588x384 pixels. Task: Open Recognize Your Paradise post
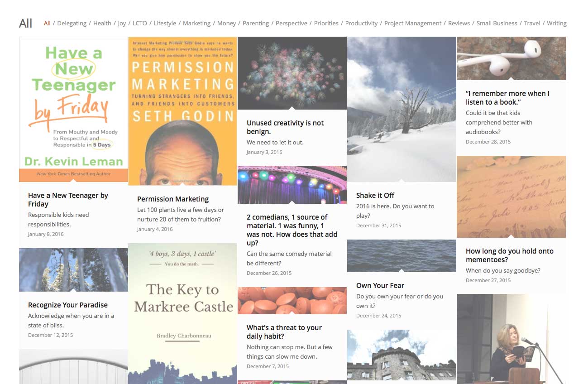point(68,305)
